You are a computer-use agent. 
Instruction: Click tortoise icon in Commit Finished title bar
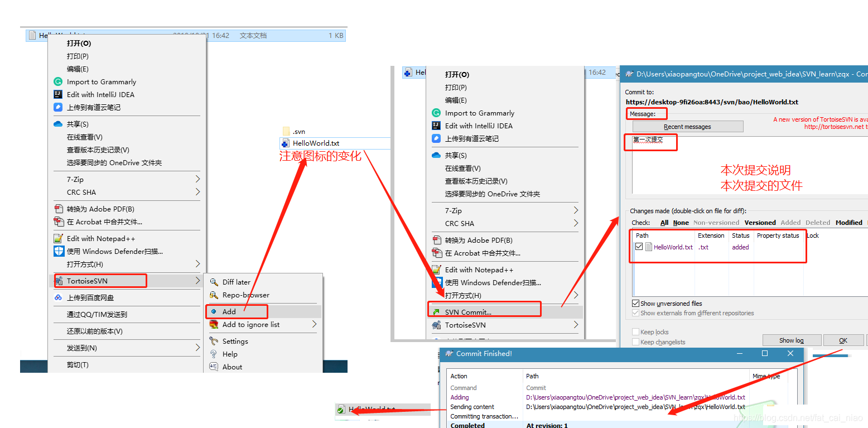(x=449, y=353)
